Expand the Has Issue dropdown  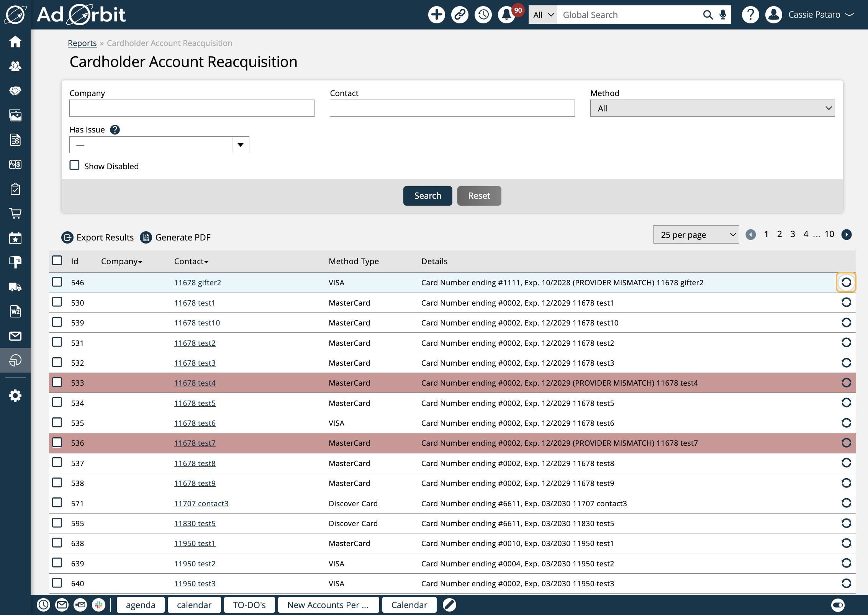tap(240, 145)
